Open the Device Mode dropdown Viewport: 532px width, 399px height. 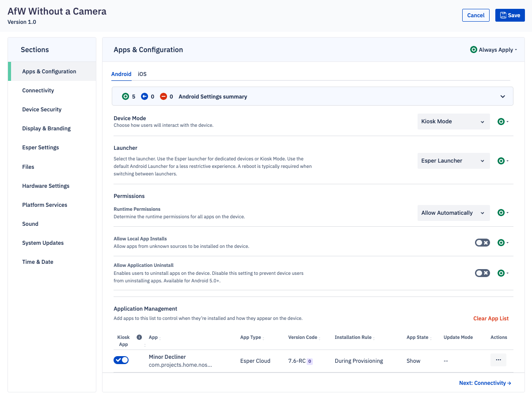pos(454,122)
